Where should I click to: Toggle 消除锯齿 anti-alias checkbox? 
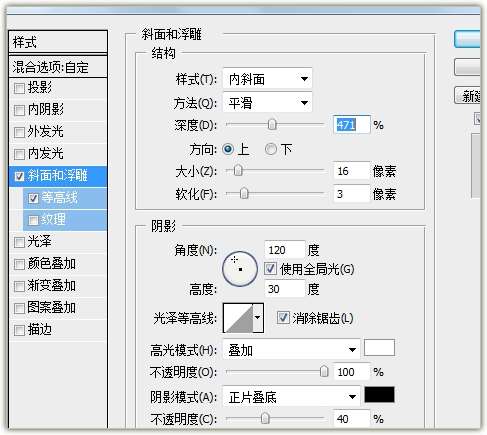tap(283, 317)
